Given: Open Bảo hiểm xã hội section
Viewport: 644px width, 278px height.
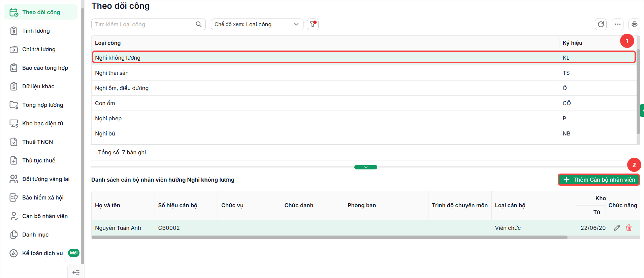Looking at the screenshot, I should click(43, 197).
